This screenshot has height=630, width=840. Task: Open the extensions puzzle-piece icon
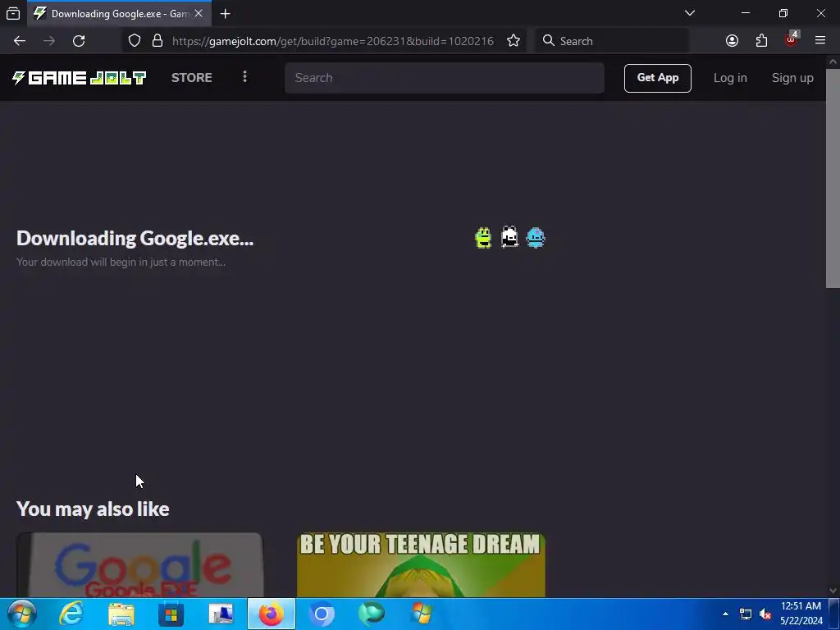[761, 41]
